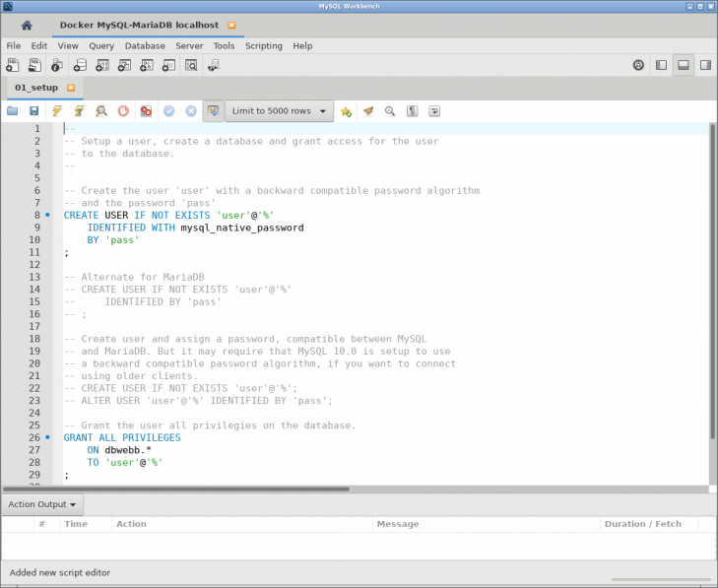Click the Commit checkmark icon

point(169,111)
